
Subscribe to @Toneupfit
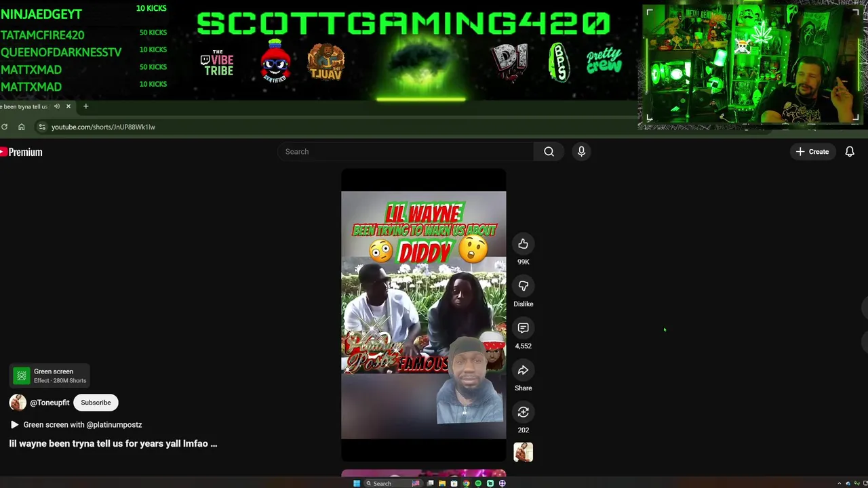(96, 403)
